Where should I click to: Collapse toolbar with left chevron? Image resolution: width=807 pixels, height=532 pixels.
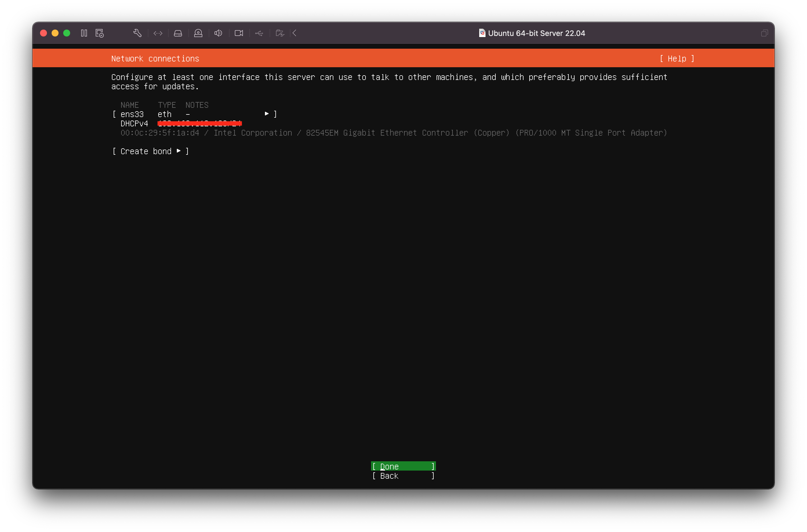(295, 33)
